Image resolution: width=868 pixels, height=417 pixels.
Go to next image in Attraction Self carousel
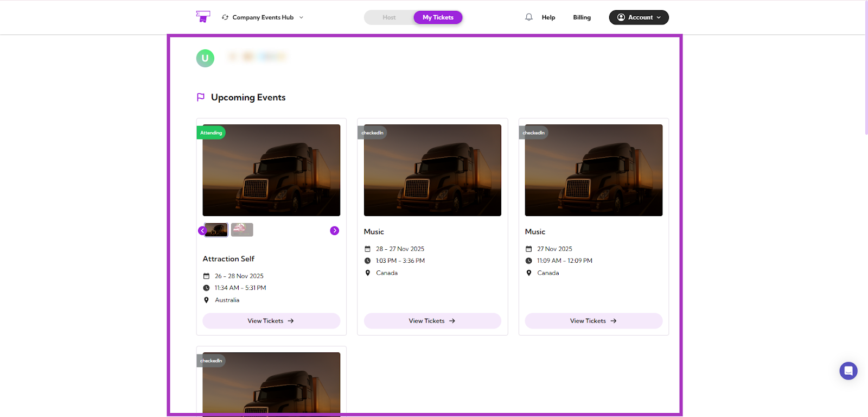click(335, 231)
